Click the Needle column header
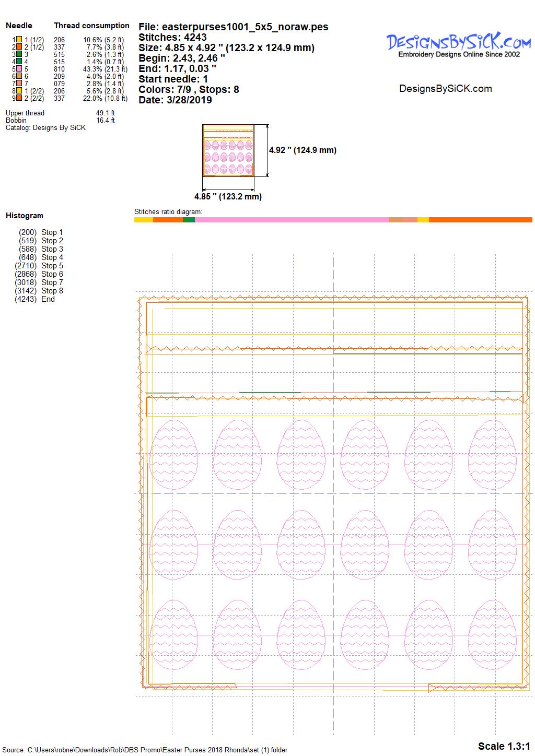 click(19, 26)
